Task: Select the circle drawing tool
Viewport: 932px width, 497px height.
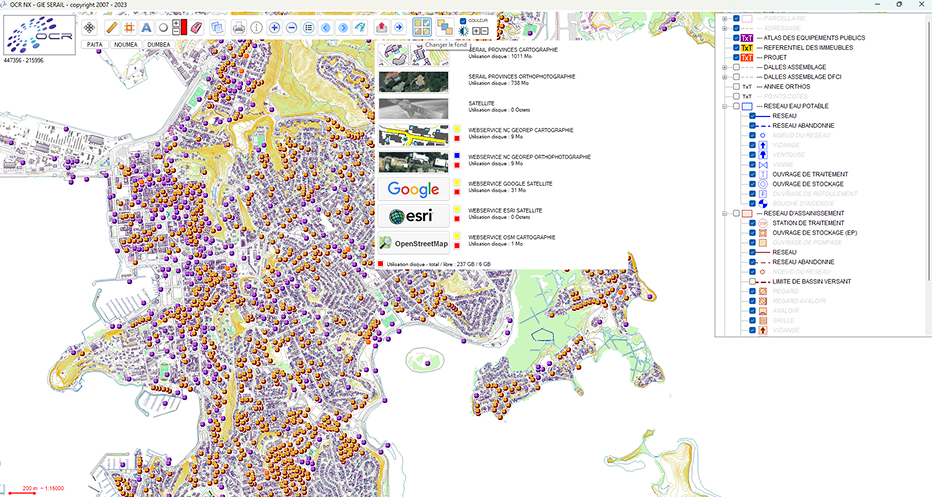Action: [163, 27]
